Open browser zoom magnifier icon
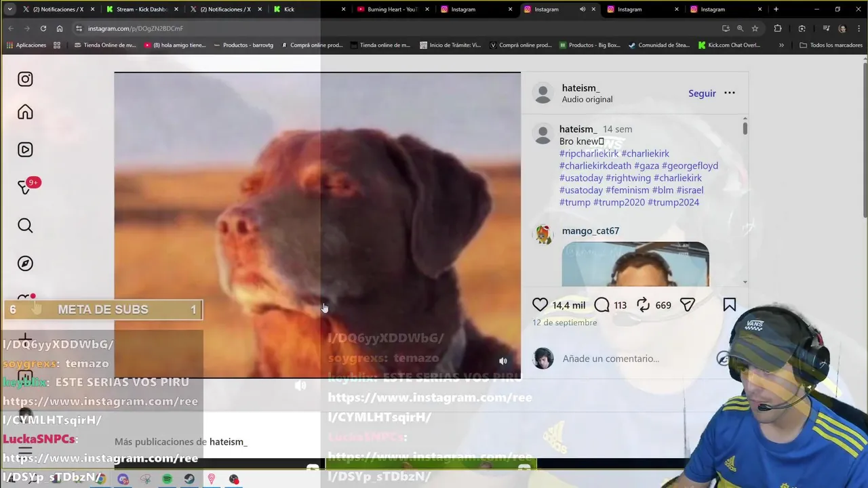Image resolution: width=868 pixels, height=488 pixels. [x=740, y=28]
